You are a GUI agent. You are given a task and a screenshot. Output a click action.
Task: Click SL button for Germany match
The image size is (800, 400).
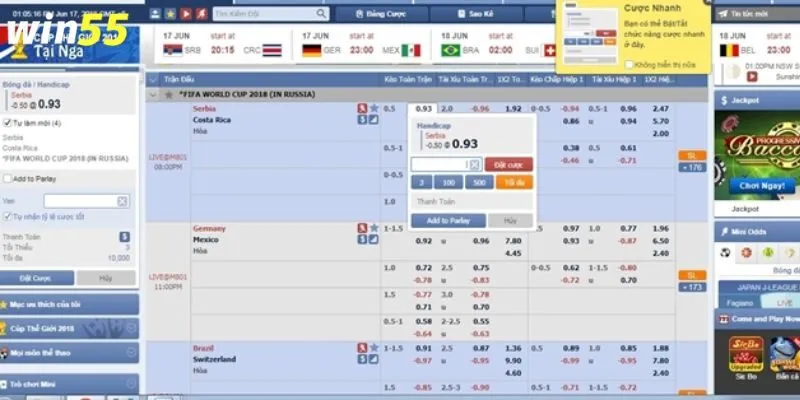pyautogui.click(x=692, y=276)
